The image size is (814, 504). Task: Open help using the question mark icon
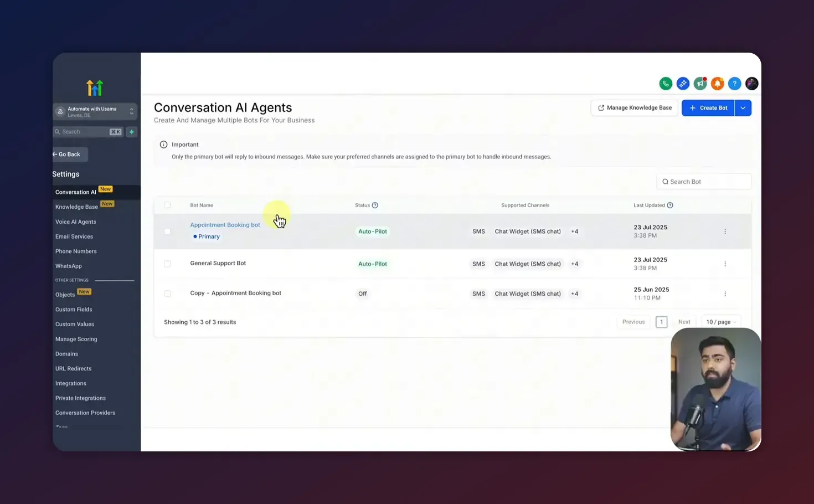(x=735, y=83)
